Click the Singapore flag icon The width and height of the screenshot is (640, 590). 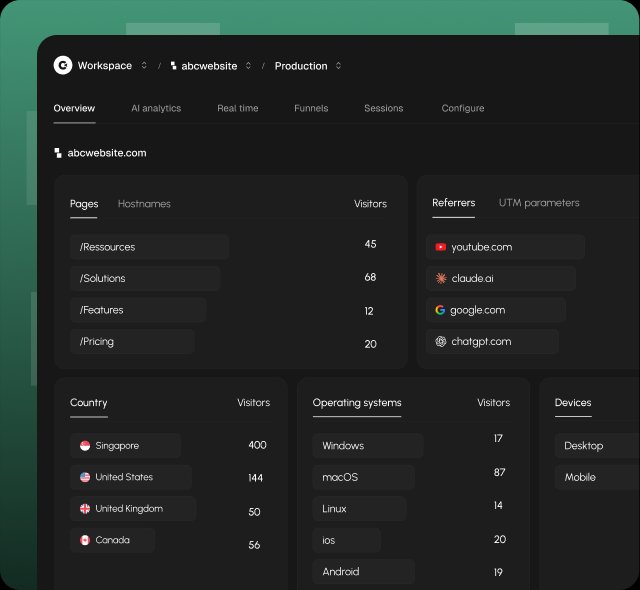pos(85,446)
